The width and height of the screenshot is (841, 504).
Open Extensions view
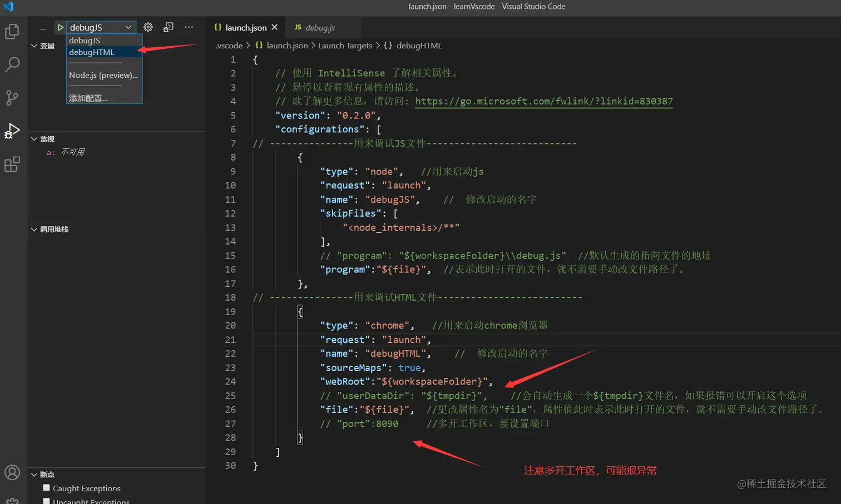coord(12,164)
